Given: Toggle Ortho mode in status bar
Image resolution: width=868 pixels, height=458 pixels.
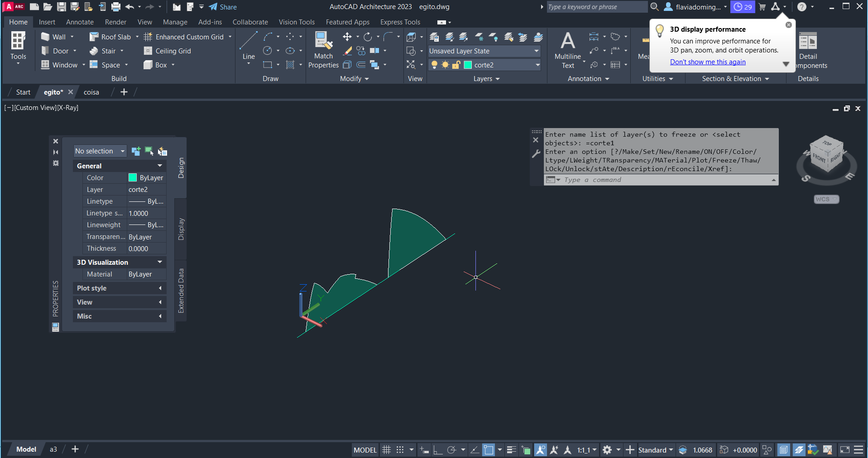Looking at the screenshot, I should click(x=438, y=450).
